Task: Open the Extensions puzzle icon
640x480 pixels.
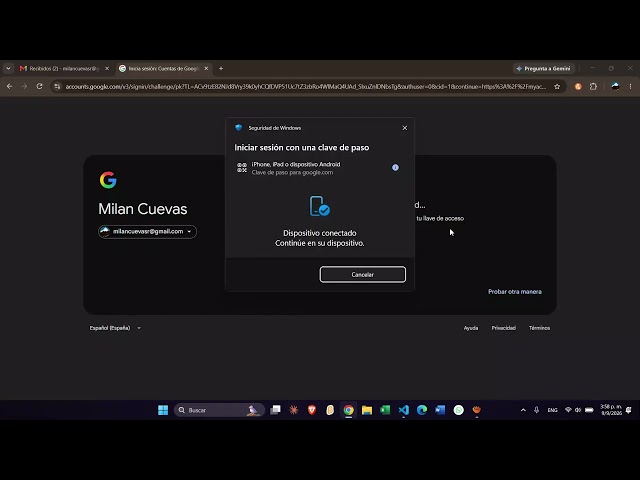Action: tap(593, 86)
